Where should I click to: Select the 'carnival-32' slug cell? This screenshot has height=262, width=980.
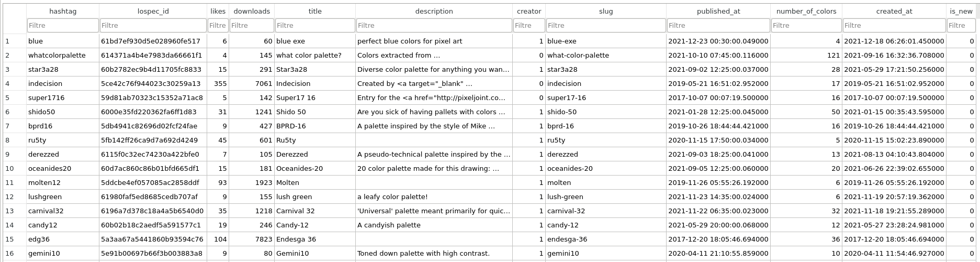click(606, 211)
